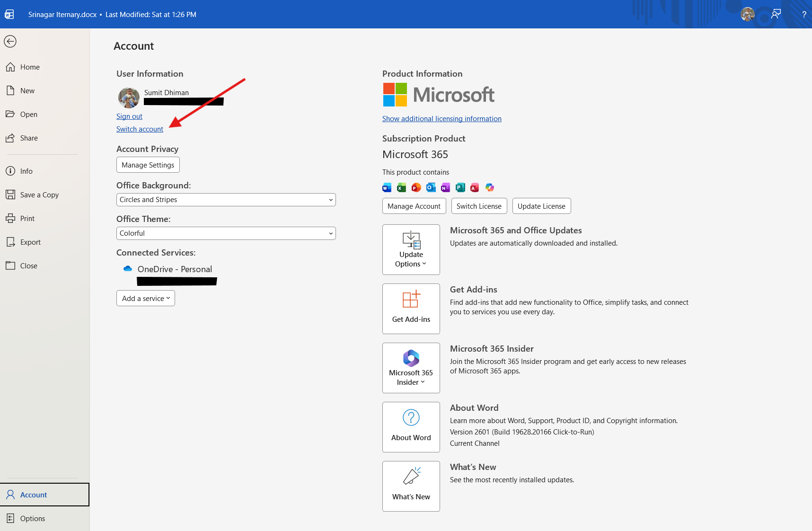Click the PowerPoint product icon

tap(416, 187)
